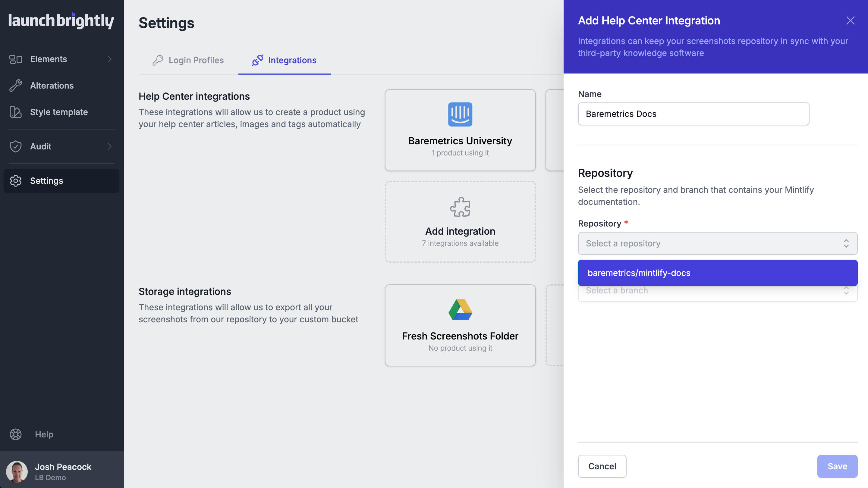Open Audit in the sidebar
This screenshot has width=868, height=488.
click(61, 146)
